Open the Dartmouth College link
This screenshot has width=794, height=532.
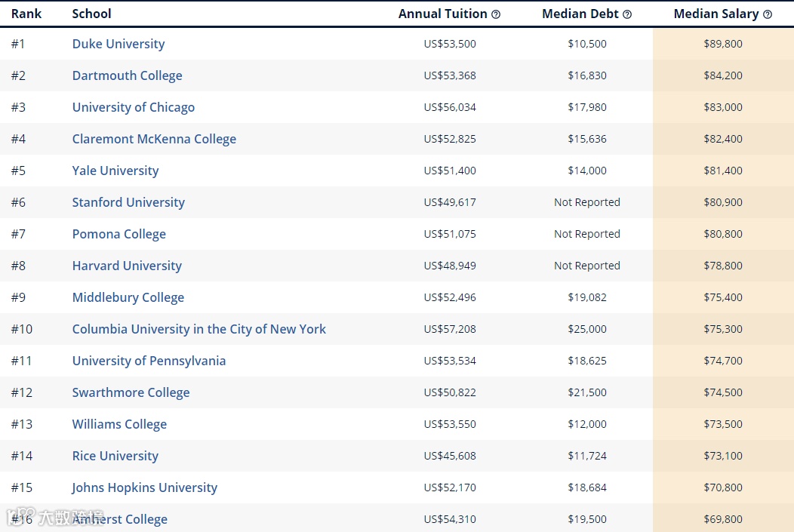(x=127, y=76)
